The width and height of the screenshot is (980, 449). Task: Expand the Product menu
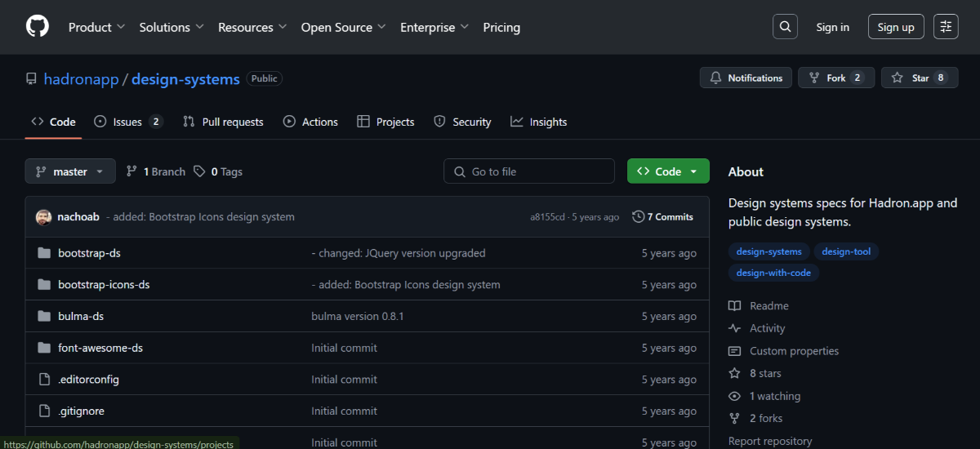tap(96, 27)
